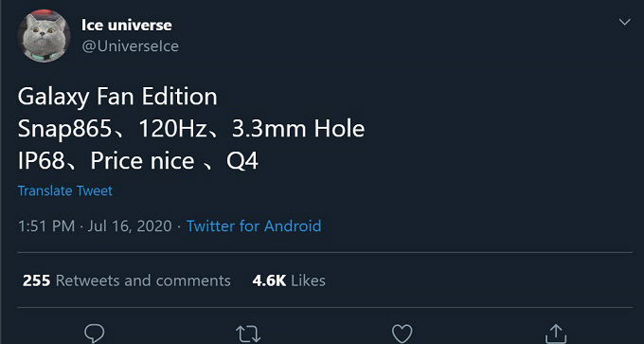Screen dimensions: 644x344
Task: View the 4.6K likes count
Action: tap(269, 281)
